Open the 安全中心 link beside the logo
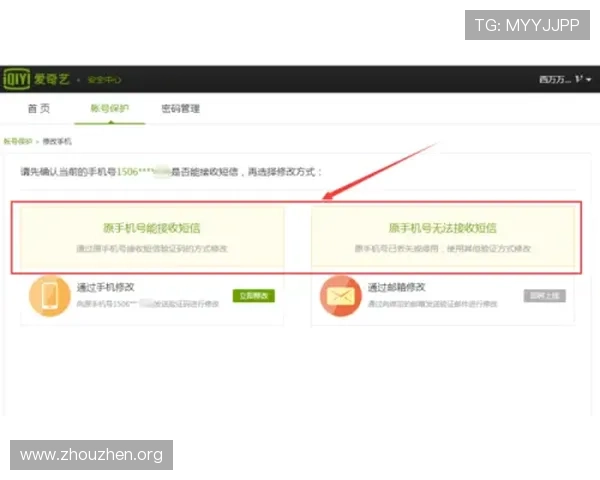 (104, 80)
